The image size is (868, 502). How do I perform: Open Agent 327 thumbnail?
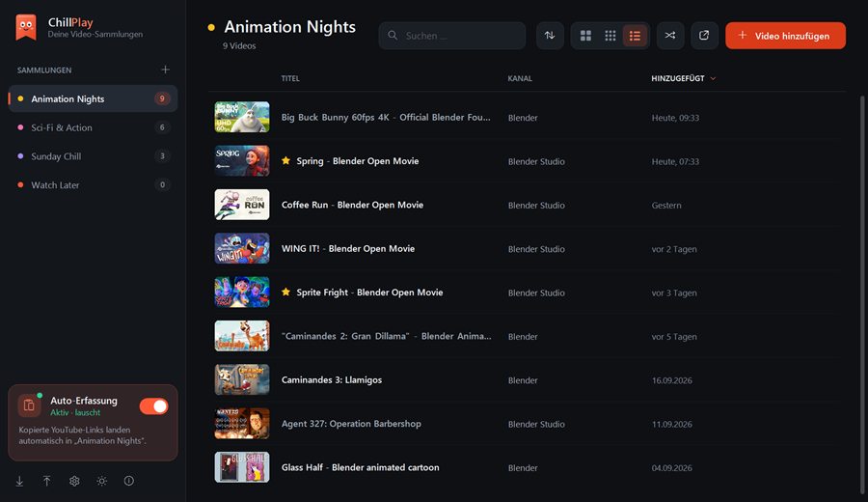click(x=242, y=423)
